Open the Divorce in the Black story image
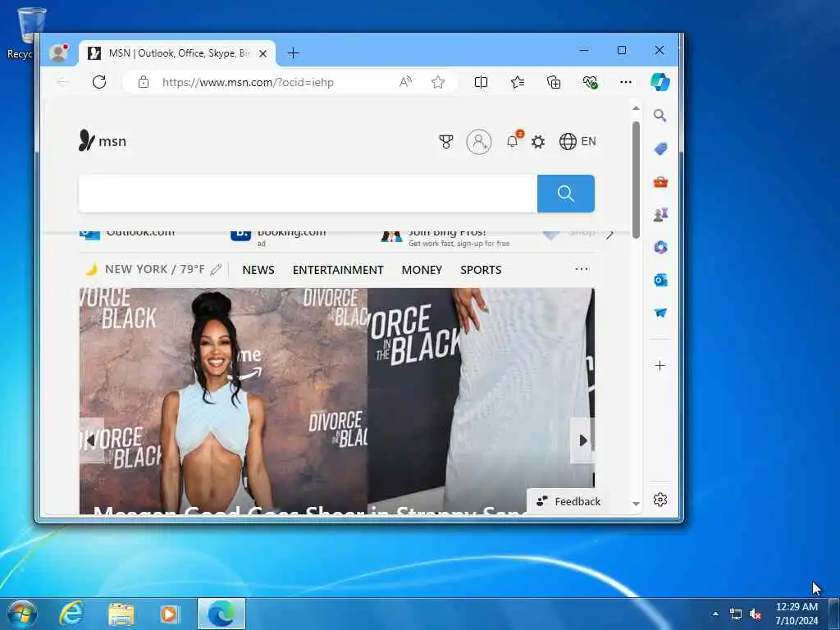 [336, 399]
